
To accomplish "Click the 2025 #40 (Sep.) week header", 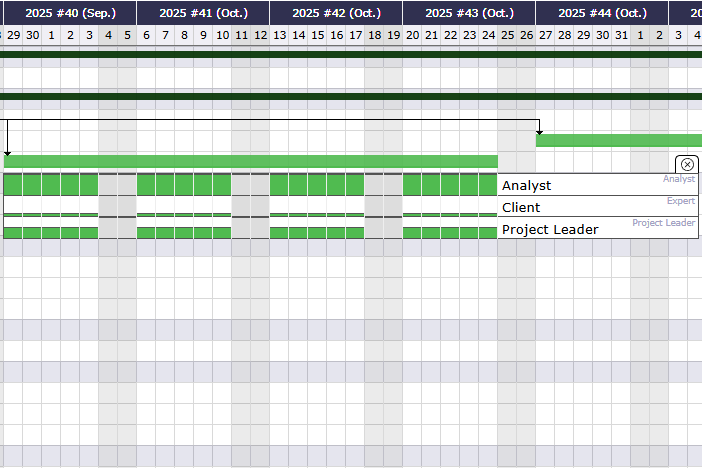I will click(x=70, y=13).
